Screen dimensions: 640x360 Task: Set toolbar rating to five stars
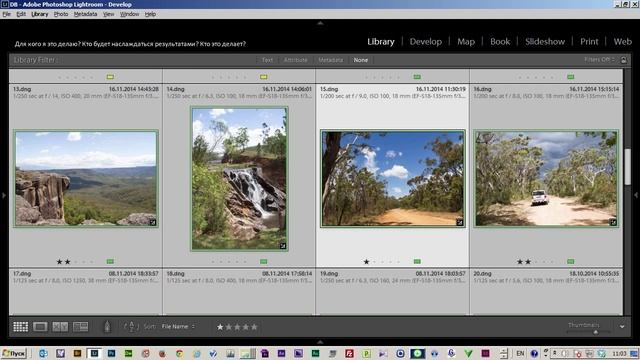pos(254,327)
